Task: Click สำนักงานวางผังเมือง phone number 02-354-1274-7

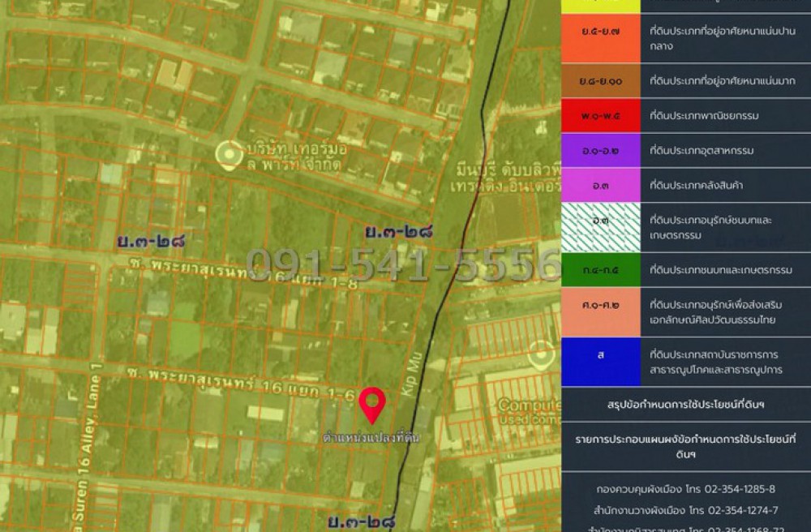Action: pos(685,510)
